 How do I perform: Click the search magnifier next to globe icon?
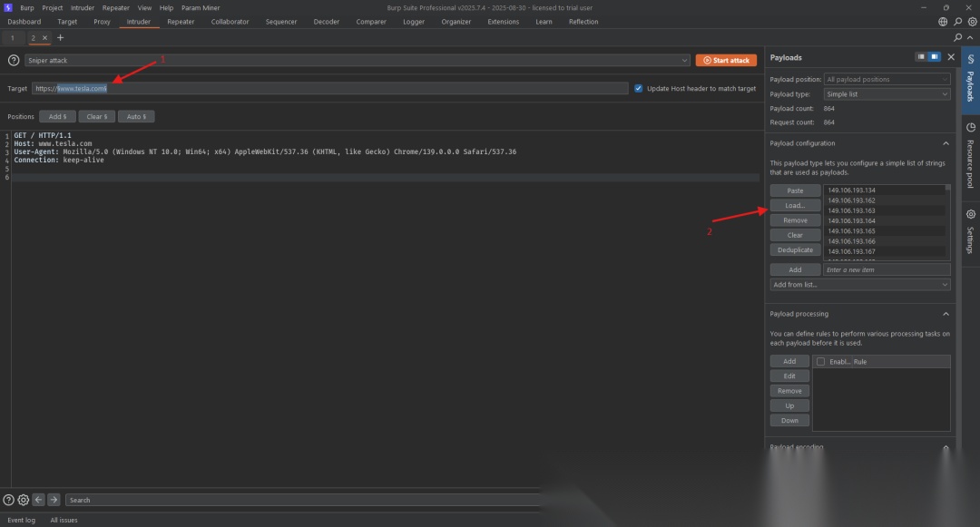click(957, 22)
